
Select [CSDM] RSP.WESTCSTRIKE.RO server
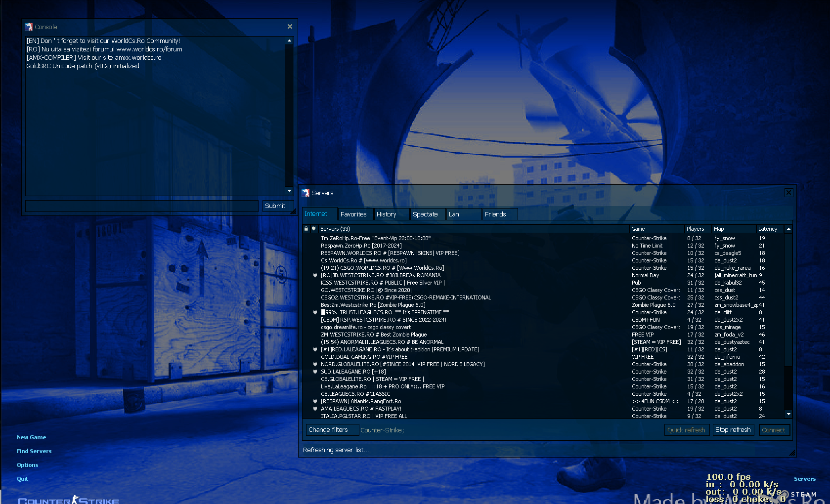pyautogui.click(x=543, y=320)
